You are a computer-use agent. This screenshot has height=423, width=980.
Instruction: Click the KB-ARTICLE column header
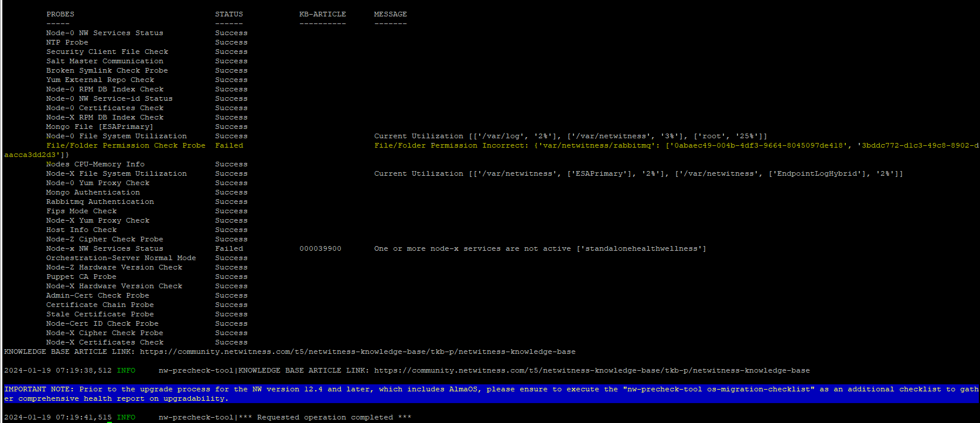tap(323, 14)
